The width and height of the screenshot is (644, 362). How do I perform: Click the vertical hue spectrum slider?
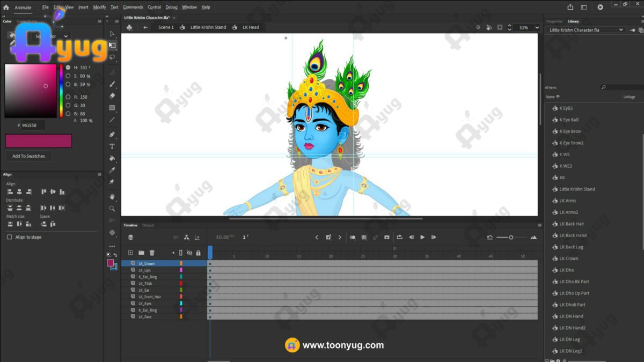click(x=61, y=91)
